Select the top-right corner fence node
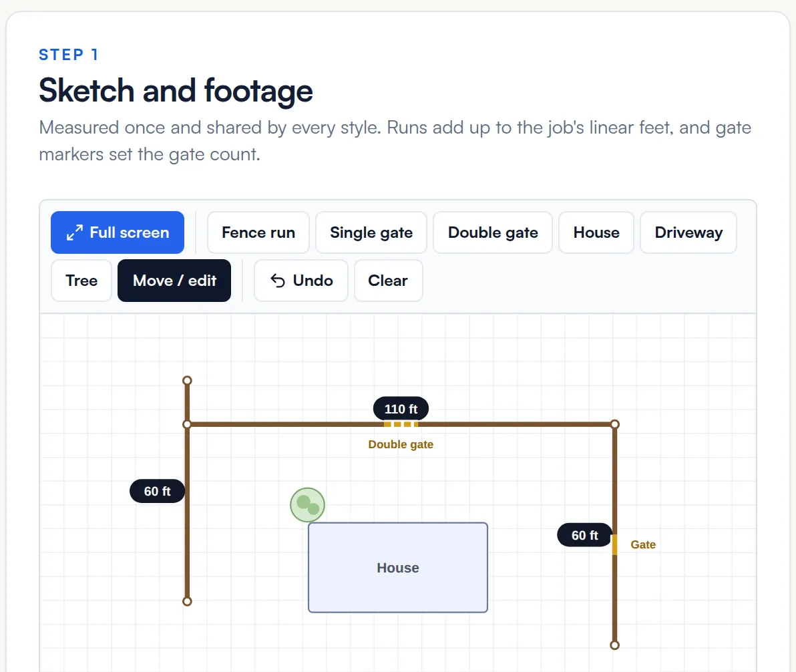The width and height of the screenshot is (796, 672). 615,424
